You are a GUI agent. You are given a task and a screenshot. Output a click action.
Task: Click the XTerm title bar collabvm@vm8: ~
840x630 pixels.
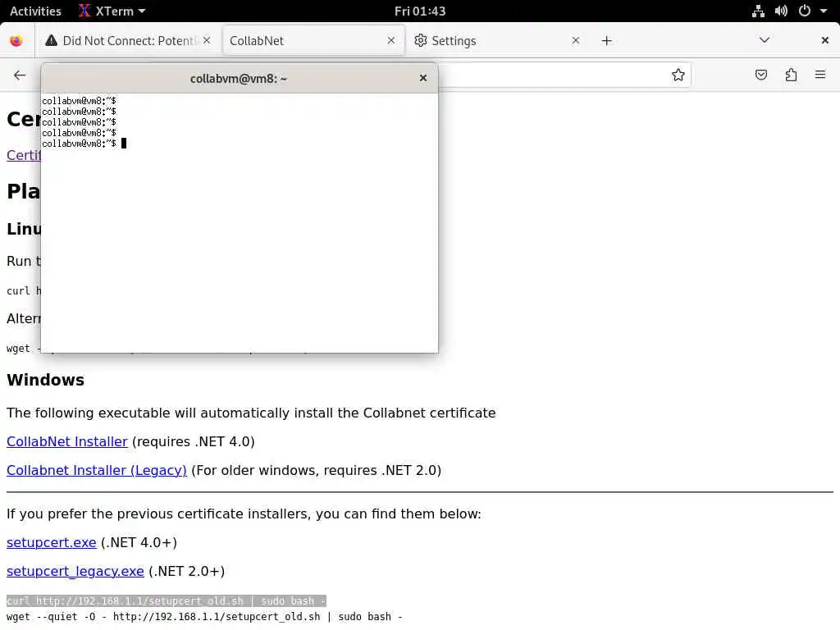[x=239, y=78]
